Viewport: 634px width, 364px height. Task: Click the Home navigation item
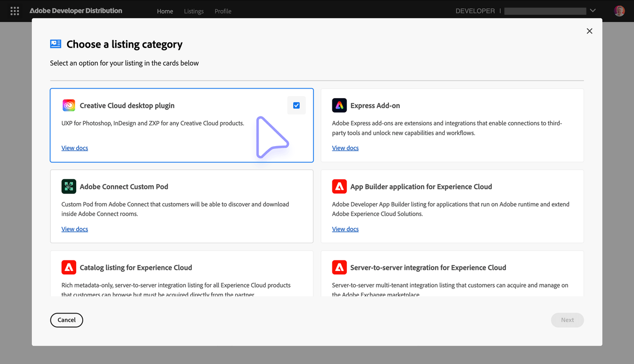165,11
